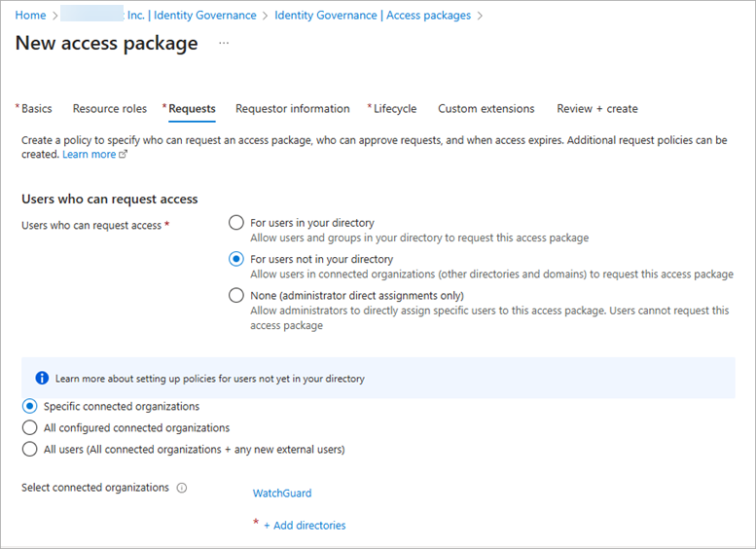Click the Home breadcrumb link
The image size is (756, 549).
tap(30, 16)
